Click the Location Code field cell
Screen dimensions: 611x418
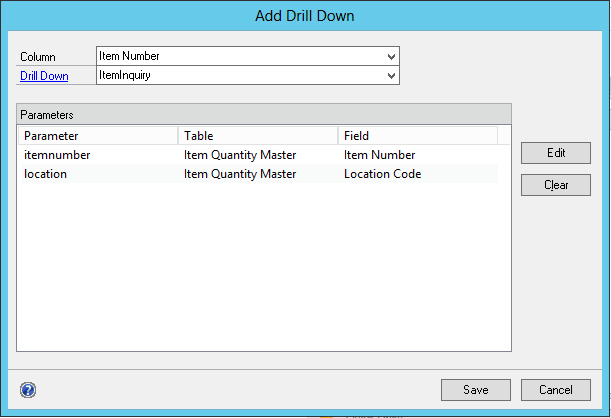[x=382, y=174]
